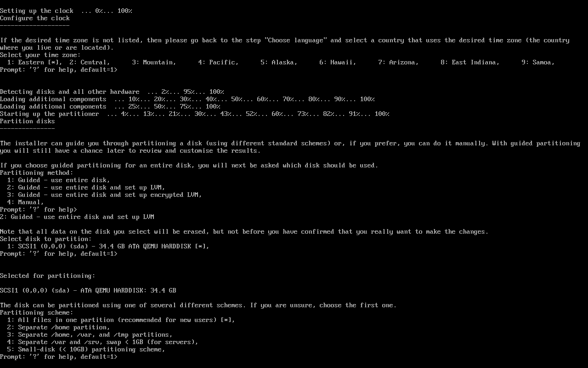Select the Samoa time zone entry
This screenshot has height=368, width=588.
pos(538,63)
